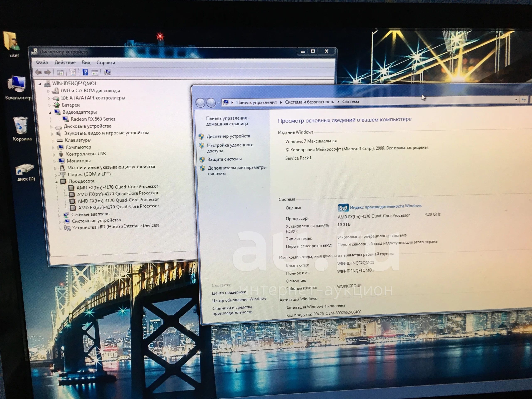Click the Back button in System window
The width and height of the screenshot is (532, 399).
200,103
